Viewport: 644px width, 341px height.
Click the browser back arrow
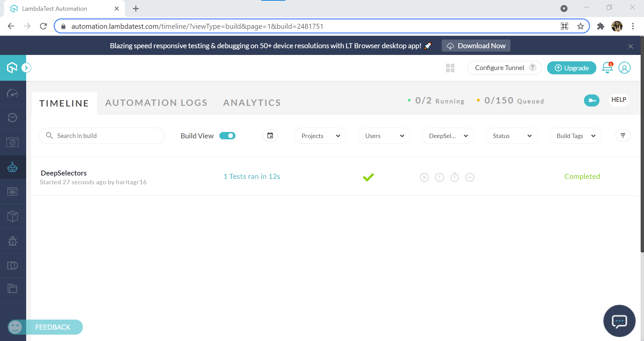(x=11, y=26)
